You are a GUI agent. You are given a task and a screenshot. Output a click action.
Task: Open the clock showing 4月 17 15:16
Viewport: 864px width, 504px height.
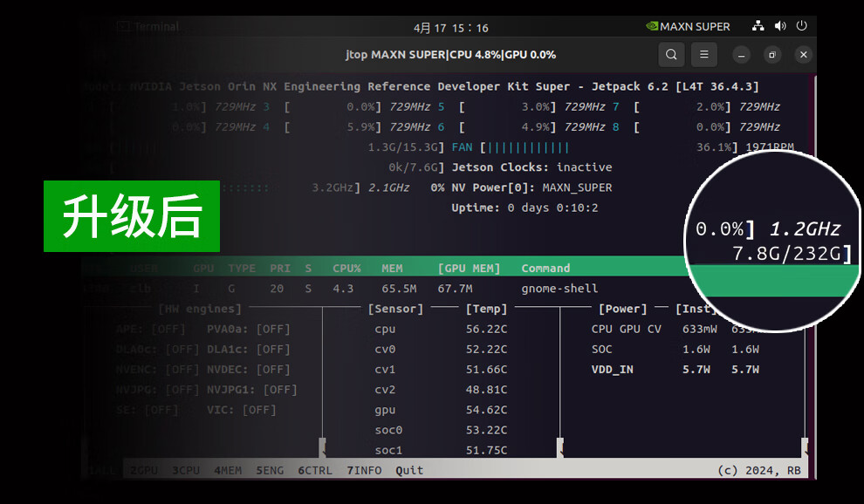point(450,28)
